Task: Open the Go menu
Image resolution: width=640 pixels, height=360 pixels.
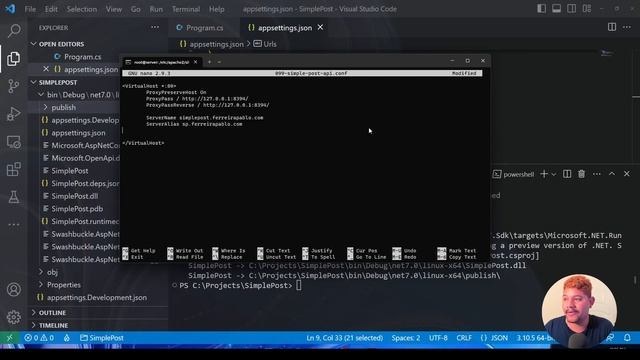Action: pyautogui.click(x=136, y=9)
